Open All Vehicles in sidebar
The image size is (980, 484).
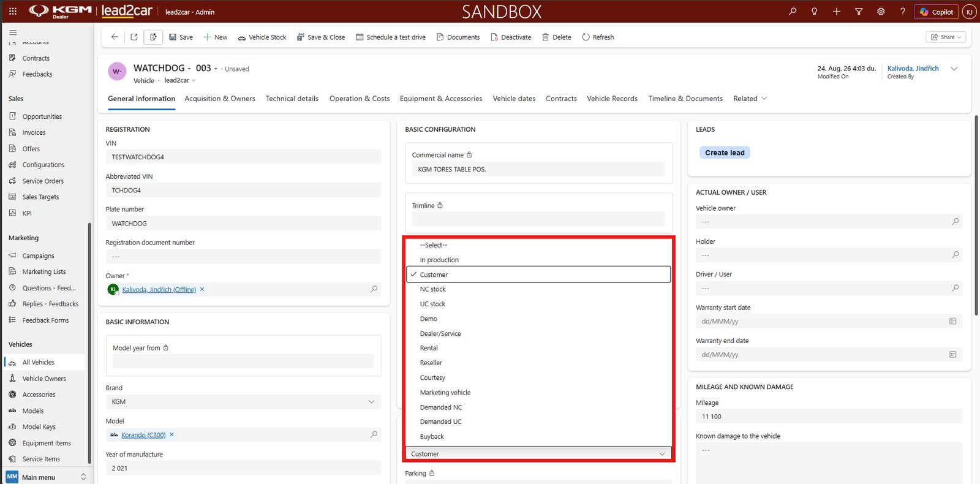(45, 362)
